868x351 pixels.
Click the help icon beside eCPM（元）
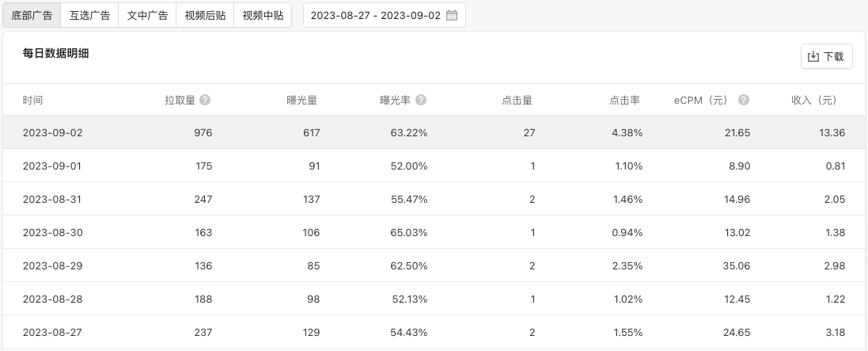(x=744, y=100)
